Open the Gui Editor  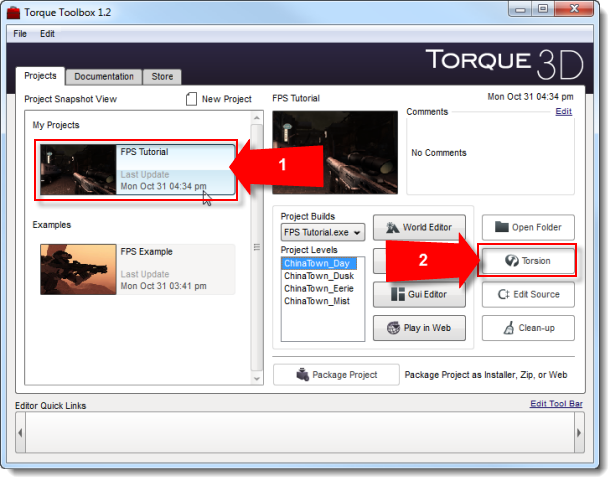419,294
